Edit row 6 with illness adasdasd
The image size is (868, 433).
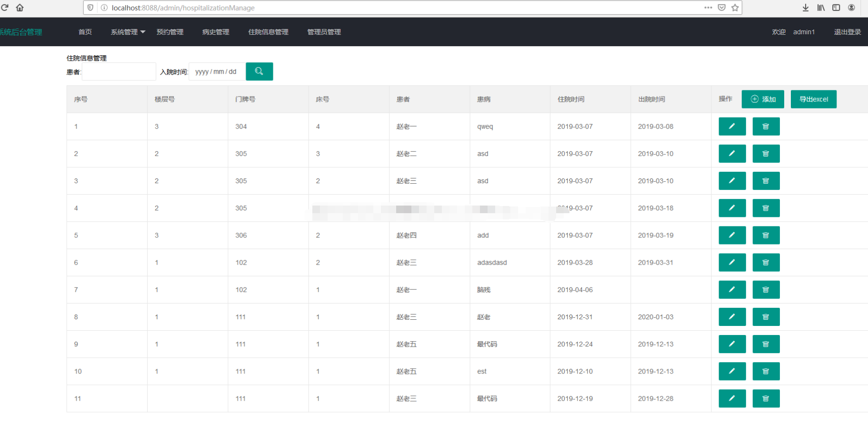(x=732, y=262)
